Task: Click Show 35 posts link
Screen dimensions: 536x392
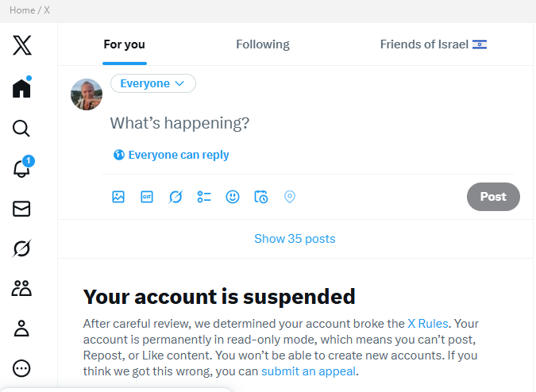Action: [295, 239]
